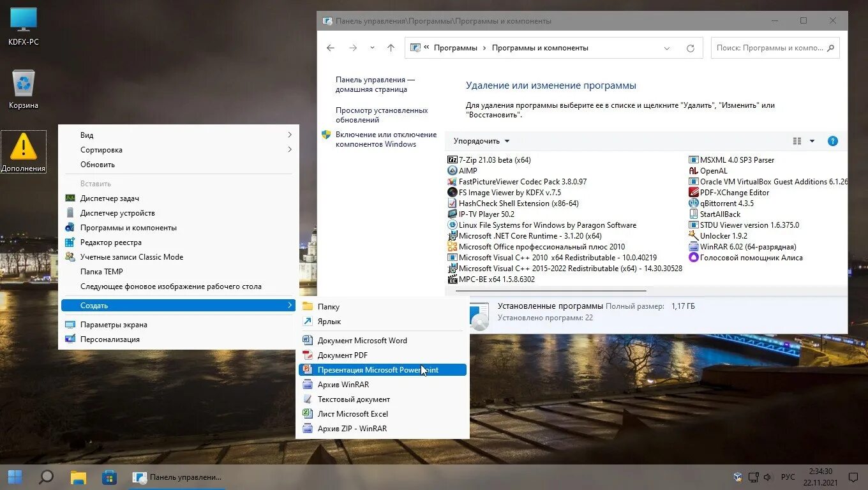Click the WinRAR 6.02 program icon
This screenshot has height=490, width=868.
click(694, 247)
